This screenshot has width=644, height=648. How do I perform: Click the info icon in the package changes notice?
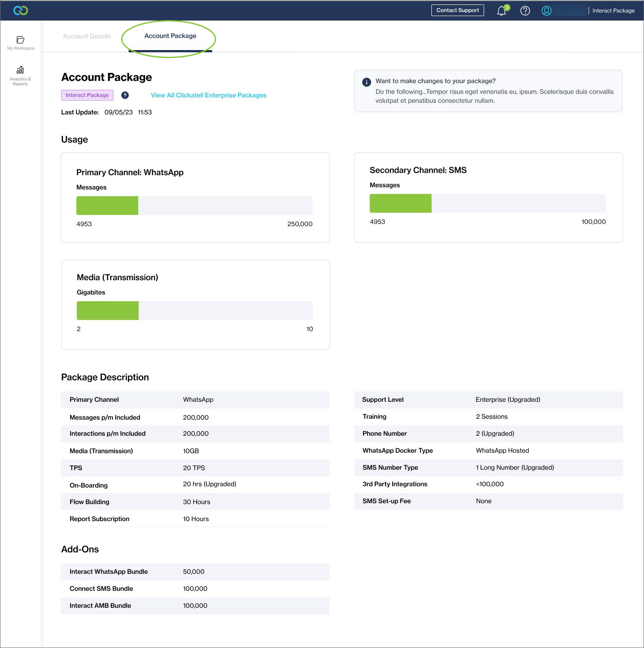tap(367, 82)
